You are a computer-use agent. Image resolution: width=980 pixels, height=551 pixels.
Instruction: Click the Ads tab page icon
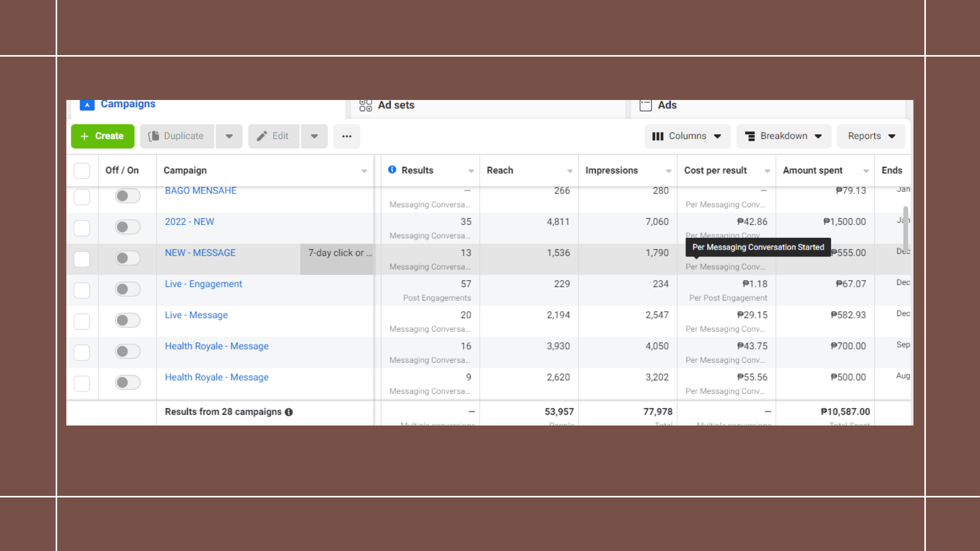[x=646, y=105]
